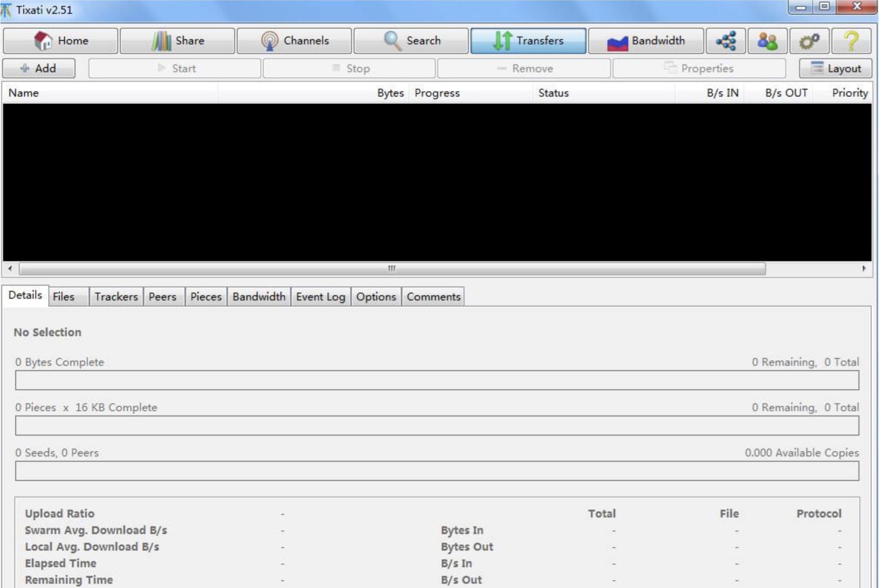Show the Bandwidth graph section
Screen dimensions: 879x588
pos(646,41)
